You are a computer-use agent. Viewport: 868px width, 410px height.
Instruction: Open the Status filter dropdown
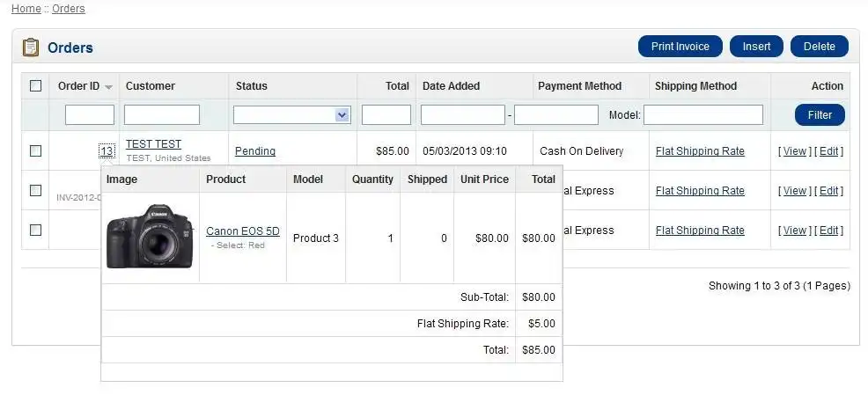point(291,114)
